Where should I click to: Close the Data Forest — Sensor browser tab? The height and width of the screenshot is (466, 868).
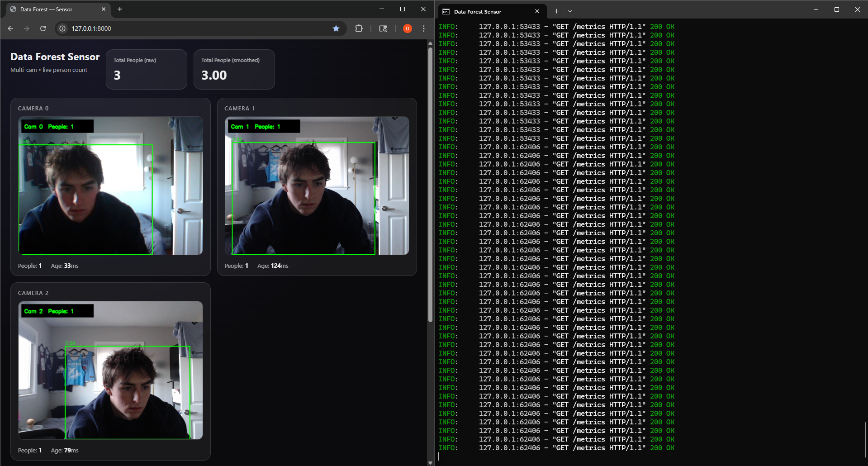click(104, 9)
